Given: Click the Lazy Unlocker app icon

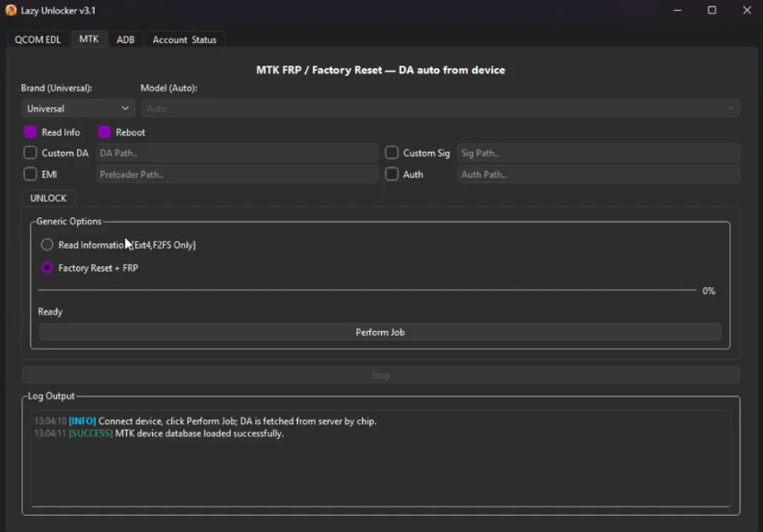Looking at the screenshot, I should (x=11, y=10).
